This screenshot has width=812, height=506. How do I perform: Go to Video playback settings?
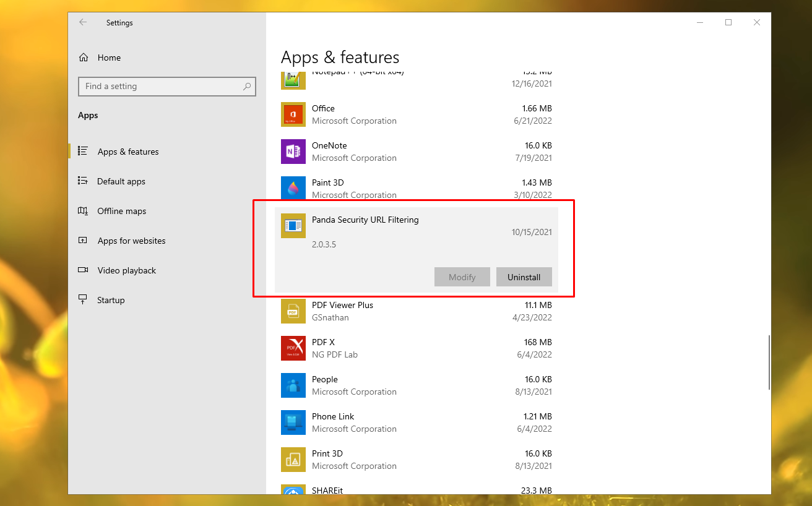(x=126, y=270)
